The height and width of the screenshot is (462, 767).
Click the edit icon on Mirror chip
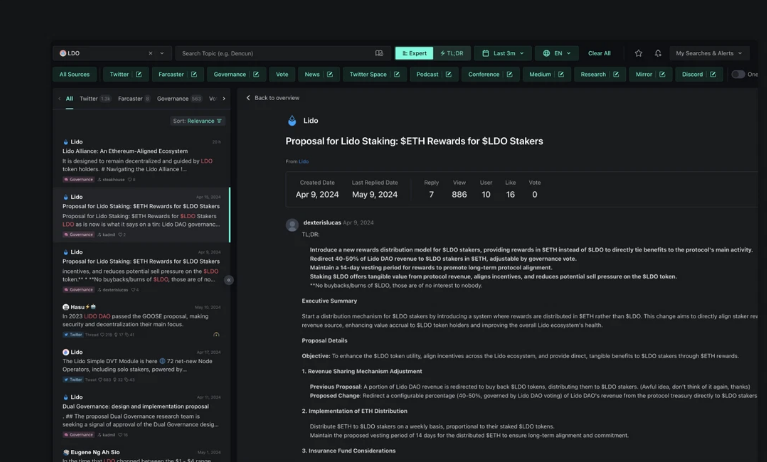click(x=662, y=74)
